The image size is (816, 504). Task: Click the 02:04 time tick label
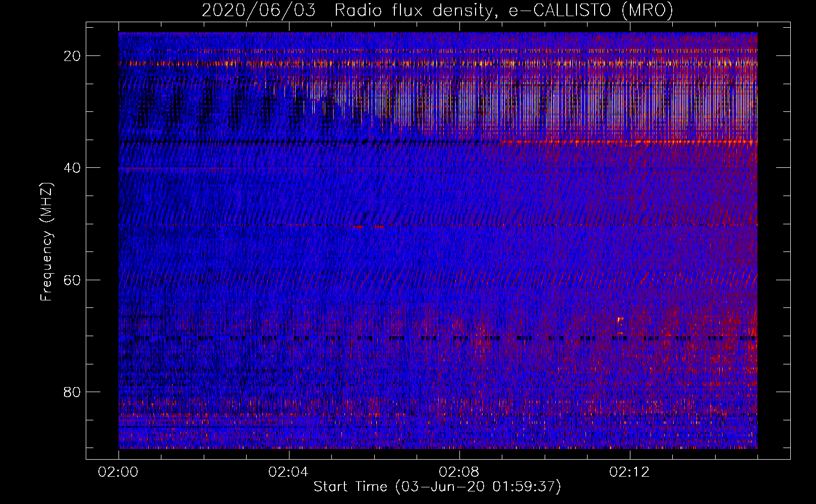click(x=289, y=472)
